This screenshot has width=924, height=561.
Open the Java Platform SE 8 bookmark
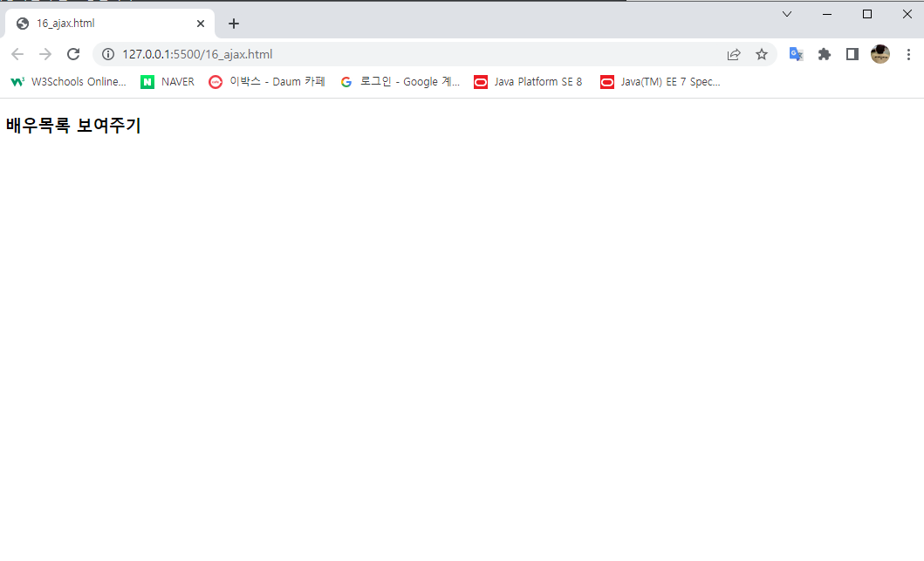point(528,82)
